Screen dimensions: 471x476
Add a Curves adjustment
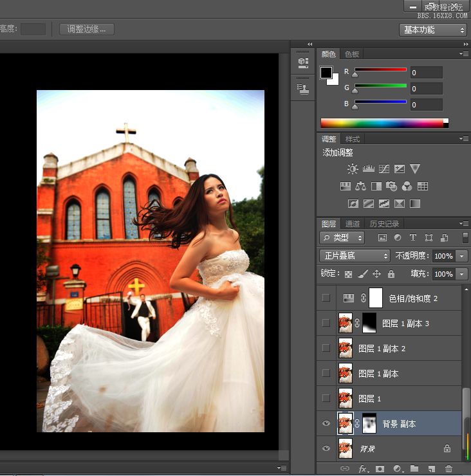pos(384,169)
